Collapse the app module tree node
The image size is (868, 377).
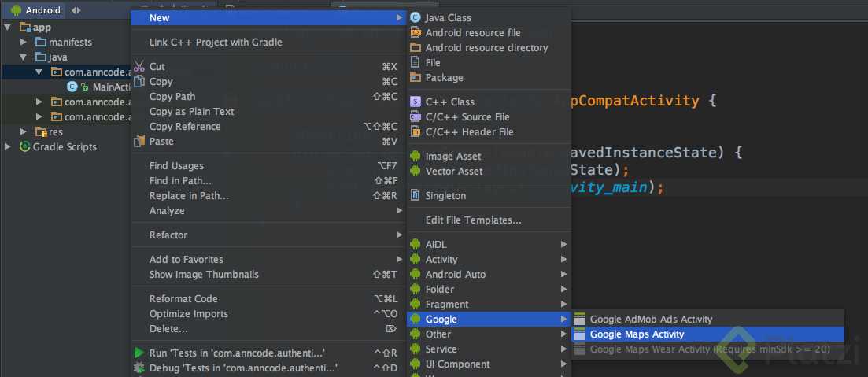click(7, 27)
